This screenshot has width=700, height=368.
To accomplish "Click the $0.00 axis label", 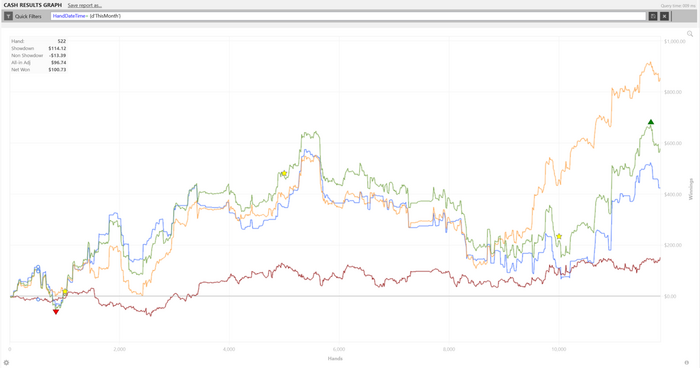I will coord(670,296).
